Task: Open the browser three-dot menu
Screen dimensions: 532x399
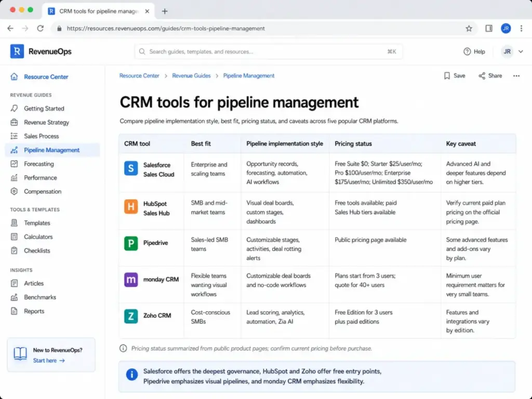Action: tap(521, 29)
